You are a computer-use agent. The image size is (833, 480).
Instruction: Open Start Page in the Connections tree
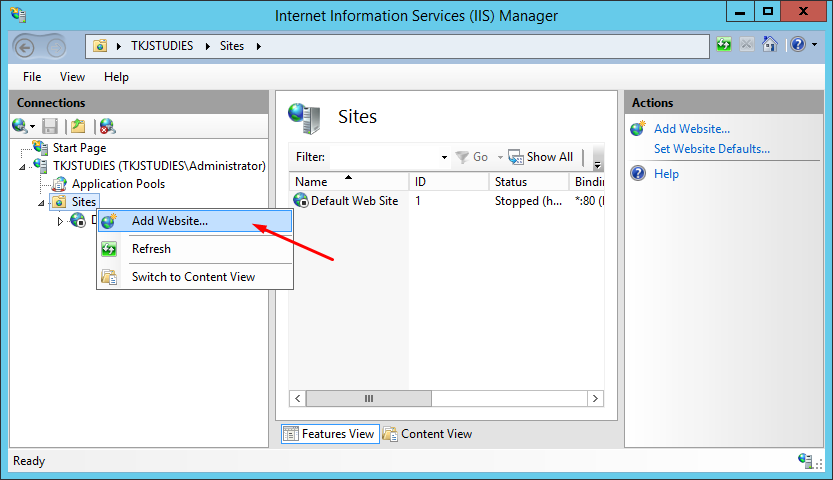point(79,148)
